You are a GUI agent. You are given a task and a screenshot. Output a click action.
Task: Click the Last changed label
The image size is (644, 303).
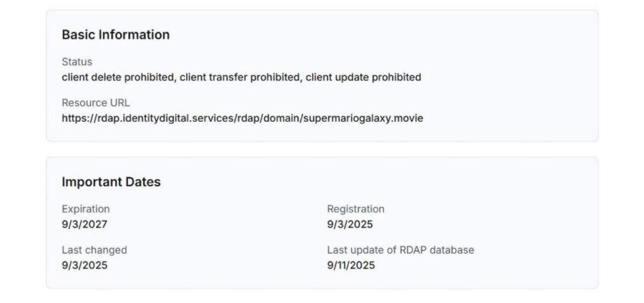pos(94,250)
